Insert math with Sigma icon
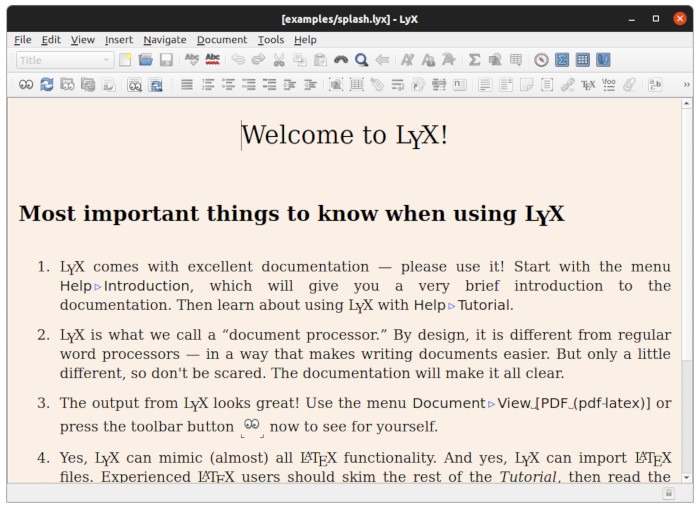This screenshot has height=509, width=700. [x=474, y=60]
